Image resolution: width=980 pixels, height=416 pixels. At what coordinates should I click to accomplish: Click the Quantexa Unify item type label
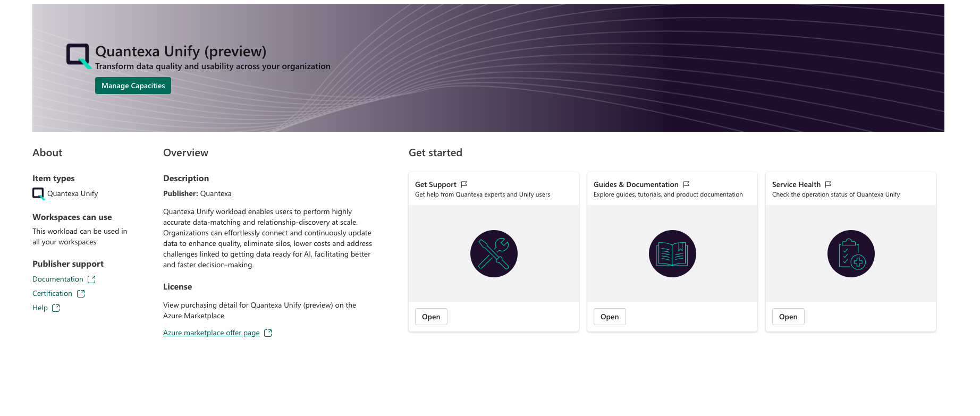click(72, 193)
